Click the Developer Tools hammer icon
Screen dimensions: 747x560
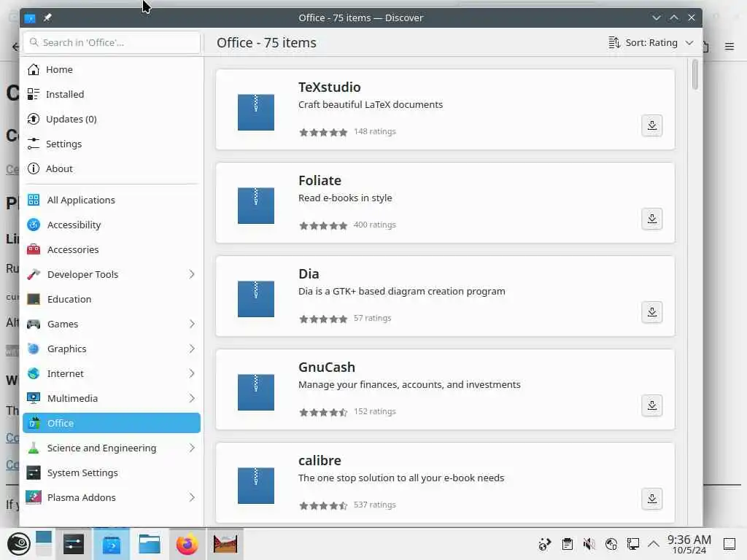tap(34, 274)
